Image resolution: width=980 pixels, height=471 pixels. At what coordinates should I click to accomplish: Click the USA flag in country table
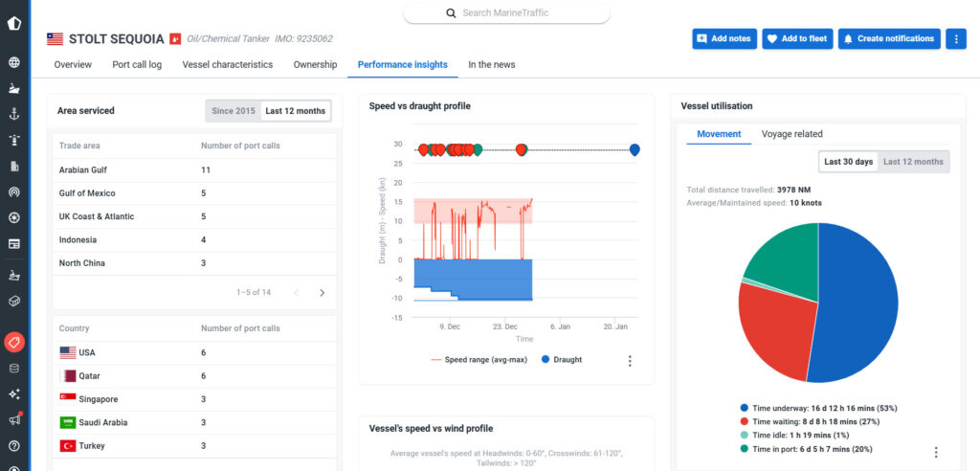[x=68, y=353]
